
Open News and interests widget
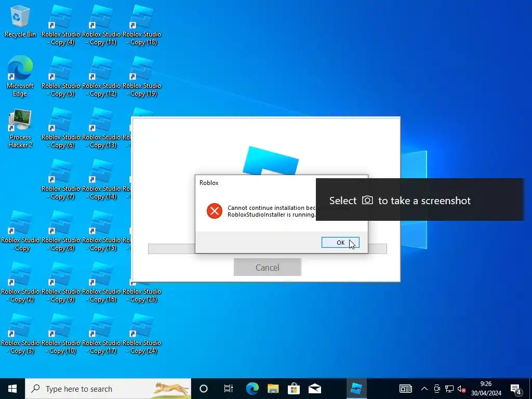pyautogui.click(x=405, y=389)
